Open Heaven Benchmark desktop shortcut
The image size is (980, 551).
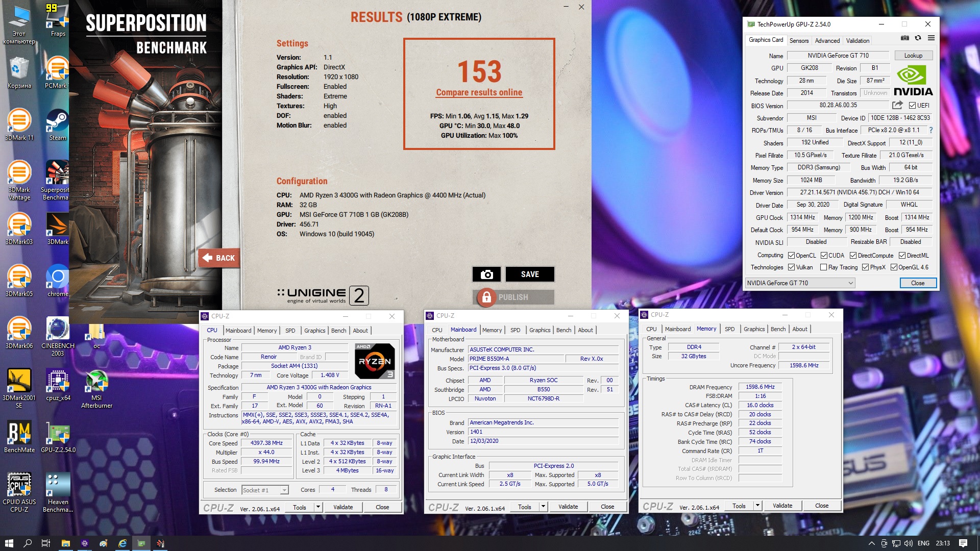coord(58,492)
